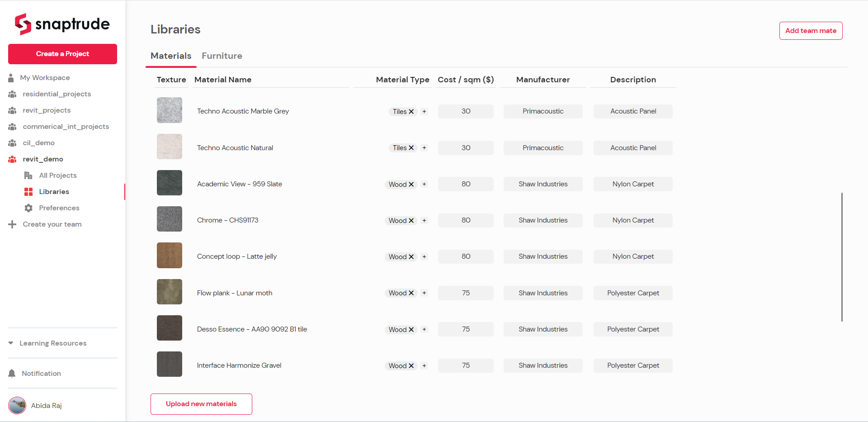Remove Wood tag from Chrome - CHS91173
868x422 pixels.
point(411,221)
